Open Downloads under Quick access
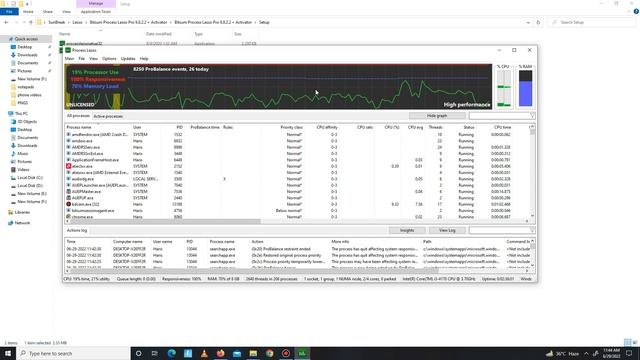This screenshot has width=640, height=360. point(27,55)
